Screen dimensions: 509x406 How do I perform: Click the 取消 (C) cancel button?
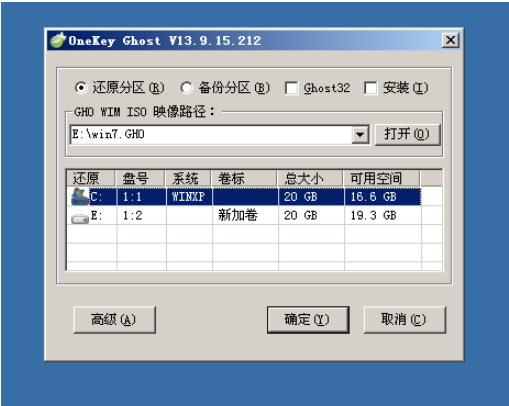(404, 320)
